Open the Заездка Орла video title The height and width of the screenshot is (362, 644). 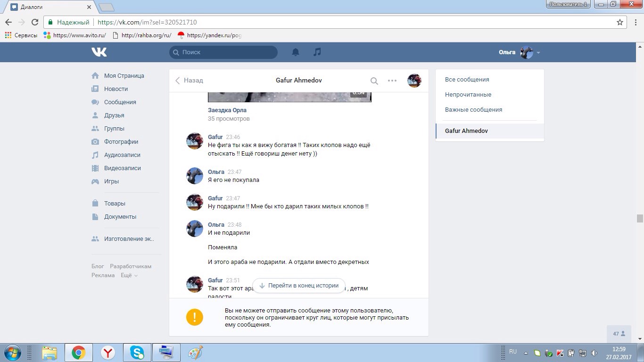coord(227,110)
